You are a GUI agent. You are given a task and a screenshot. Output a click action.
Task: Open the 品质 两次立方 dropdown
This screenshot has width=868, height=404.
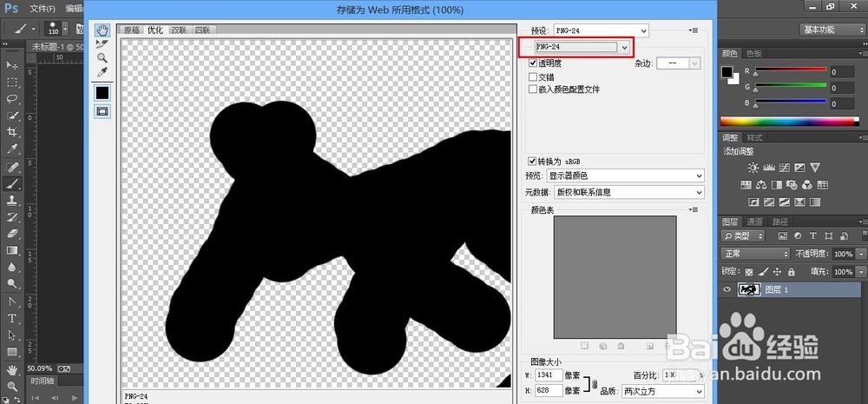point(663,391)
